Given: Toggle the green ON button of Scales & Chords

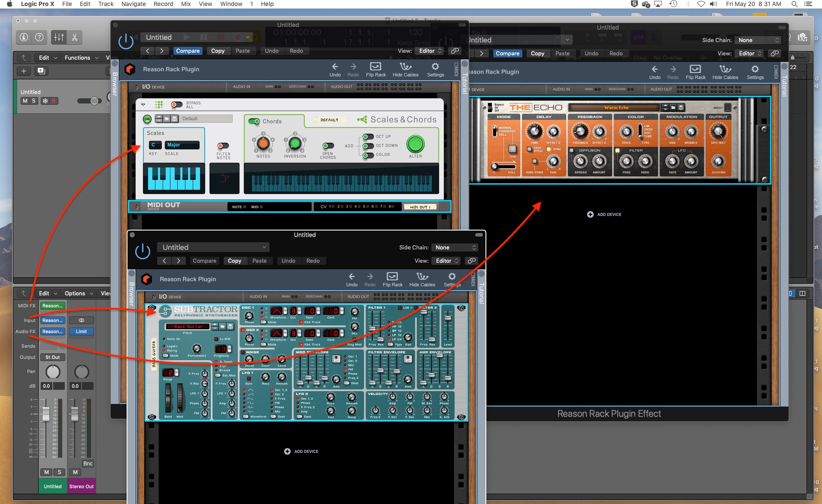Looking at the screenshot, I should [147, 119].
